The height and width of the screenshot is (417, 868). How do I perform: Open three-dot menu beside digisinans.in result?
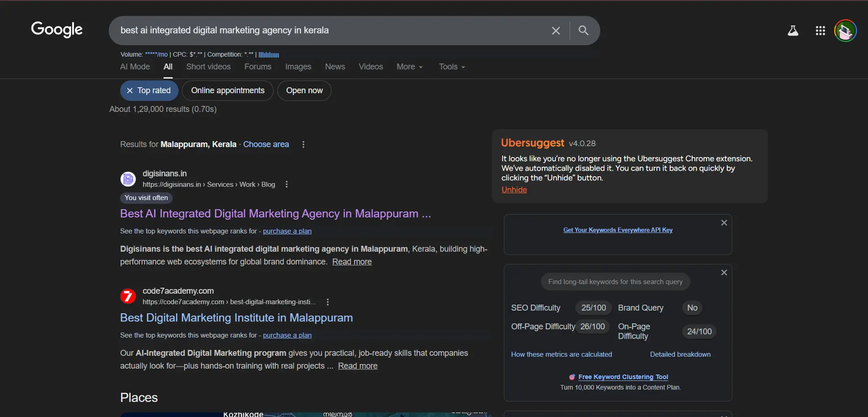tap(286, 184)
